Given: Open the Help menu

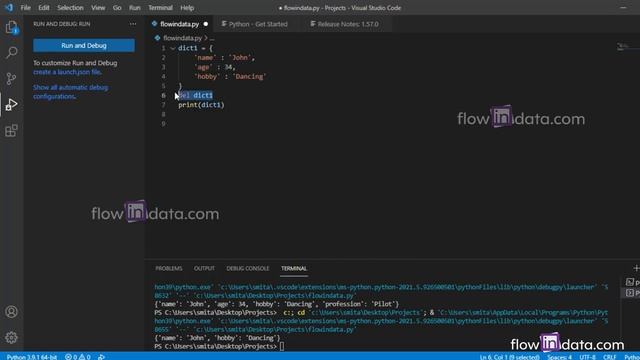Looking at the screenshot, I should 187,8.
